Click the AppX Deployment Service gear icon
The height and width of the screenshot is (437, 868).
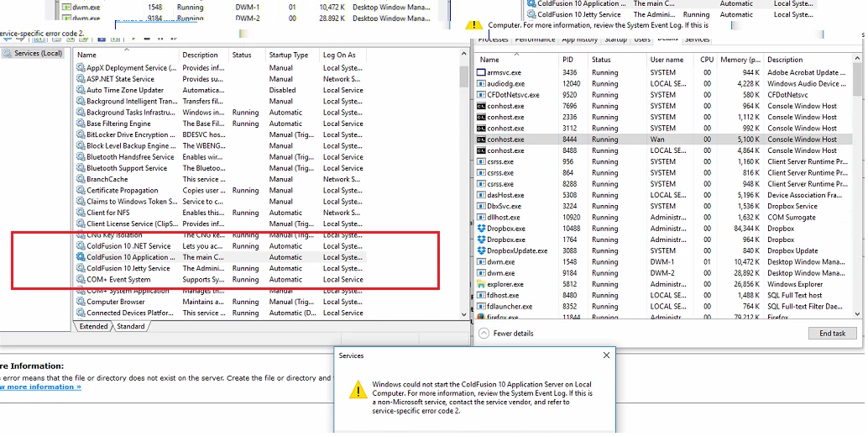coord(81,68)
